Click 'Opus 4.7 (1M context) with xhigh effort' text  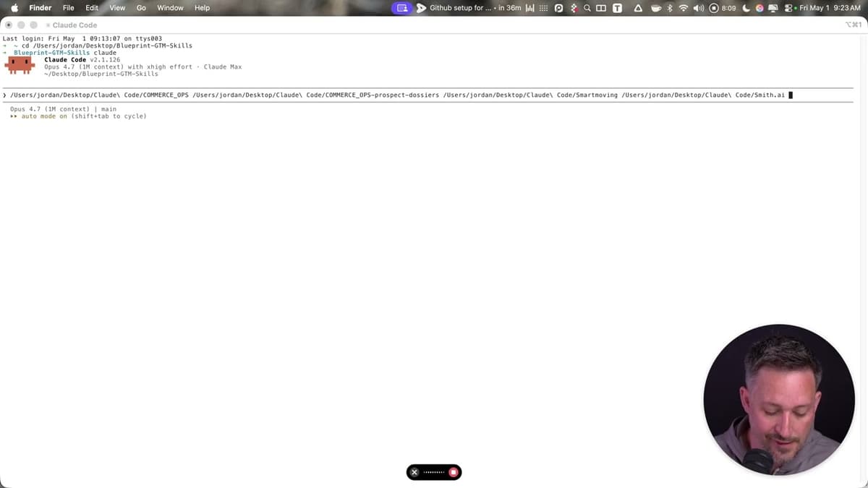pos(118,67)
